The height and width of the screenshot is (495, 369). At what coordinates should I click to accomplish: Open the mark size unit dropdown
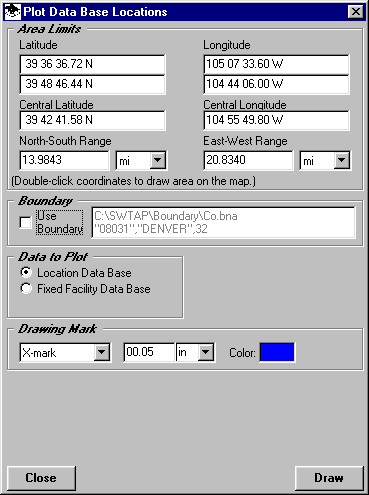(206, 352)
